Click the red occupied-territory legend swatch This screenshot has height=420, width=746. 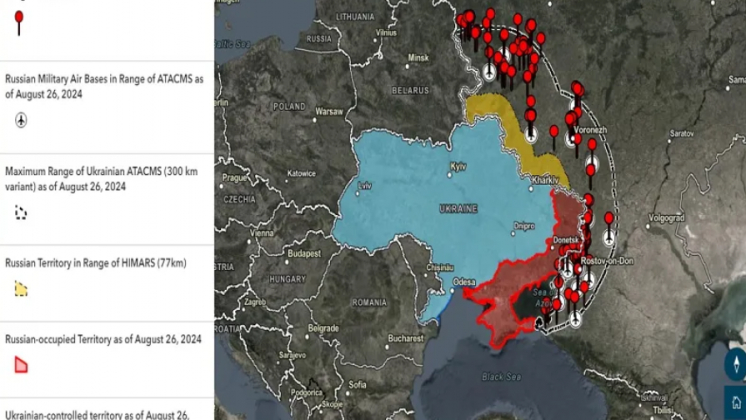pyautogui.click(x=21, y=365)
